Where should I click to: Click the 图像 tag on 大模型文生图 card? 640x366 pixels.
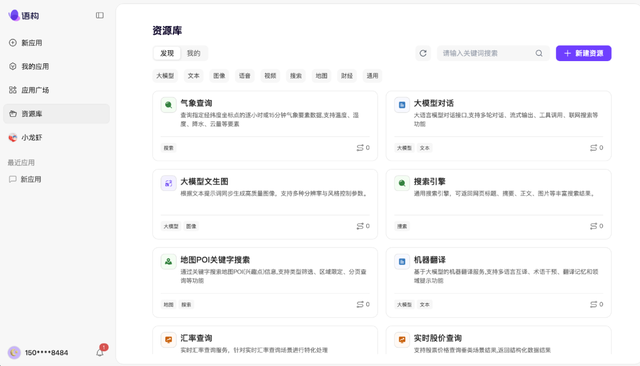191,226
